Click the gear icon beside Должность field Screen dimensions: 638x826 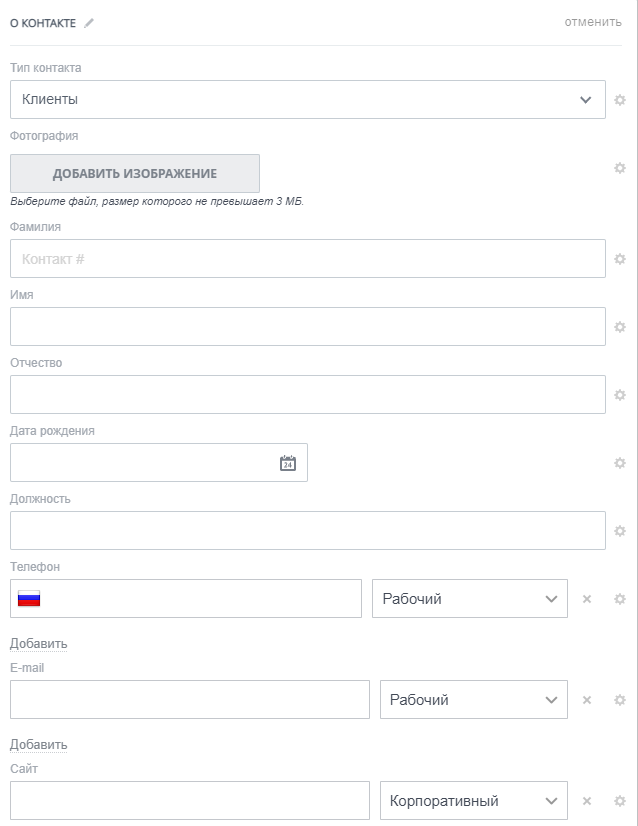click(x=620, y=531)
